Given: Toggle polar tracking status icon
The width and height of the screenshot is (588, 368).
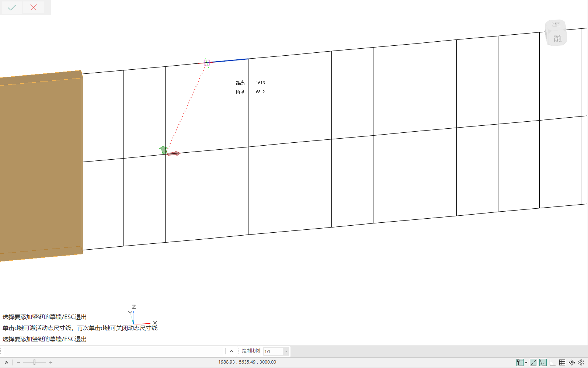Looking at the screenshot, I should point(533,362).
